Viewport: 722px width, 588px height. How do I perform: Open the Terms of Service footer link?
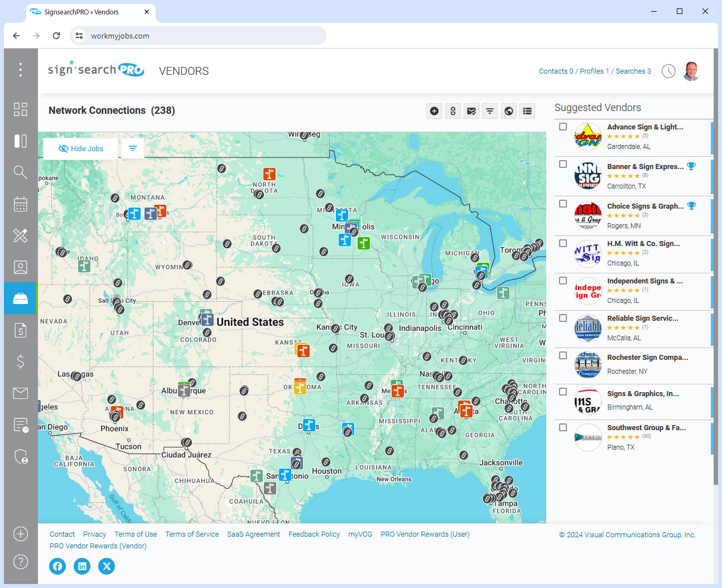click(x=192, y=534)
